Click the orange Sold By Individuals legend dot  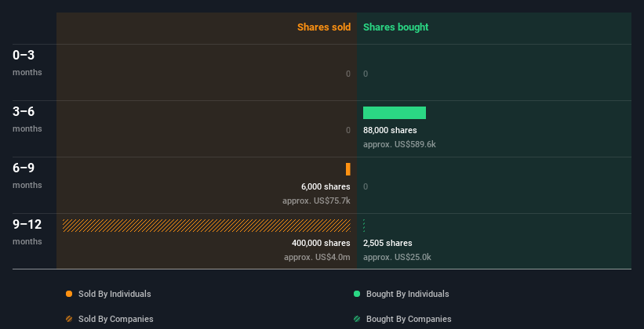click(x=69, y=294)
